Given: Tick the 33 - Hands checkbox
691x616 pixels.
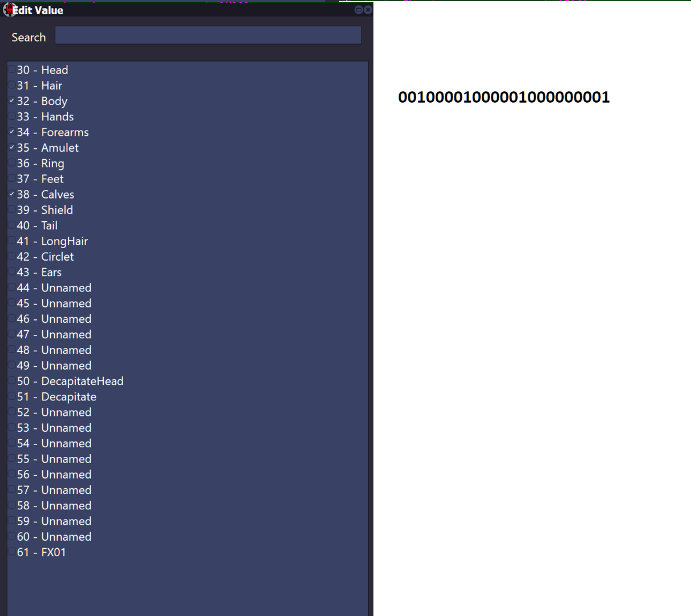Looking at the screenshot, I should 11,116.
